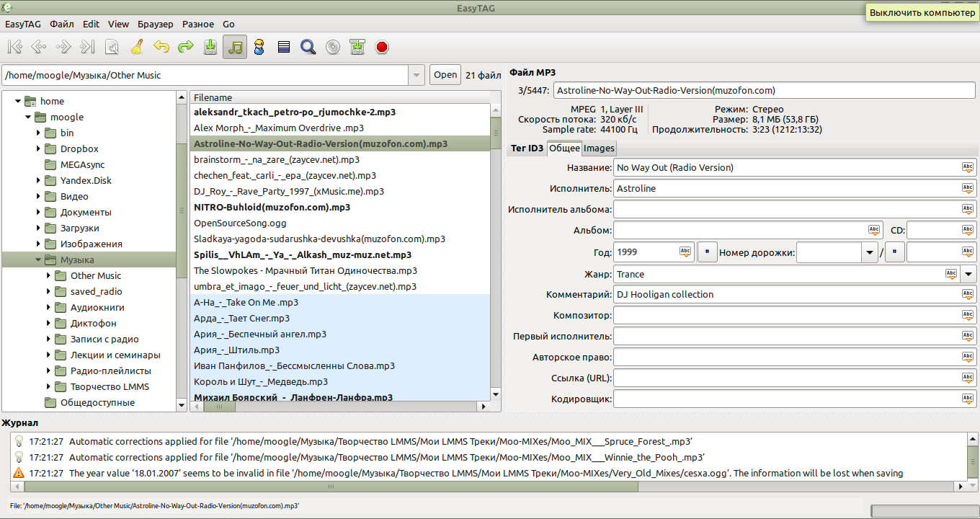Go to the previous file toolbar icon

(39, 48)
